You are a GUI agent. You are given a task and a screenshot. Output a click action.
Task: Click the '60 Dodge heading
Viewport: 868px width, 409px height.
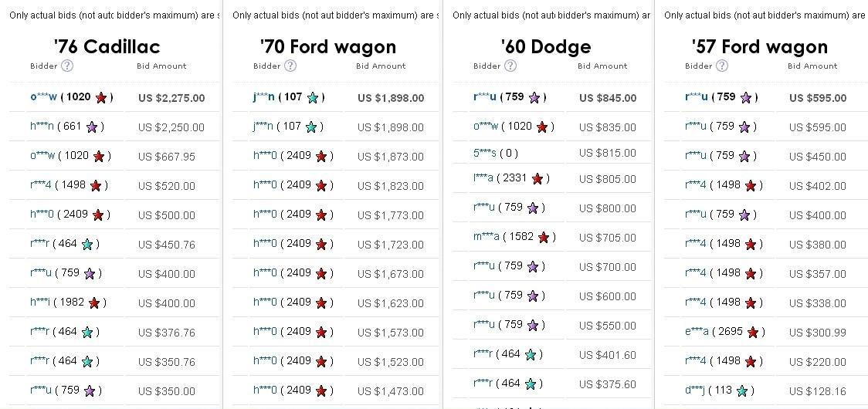click(x=545, y=46)
